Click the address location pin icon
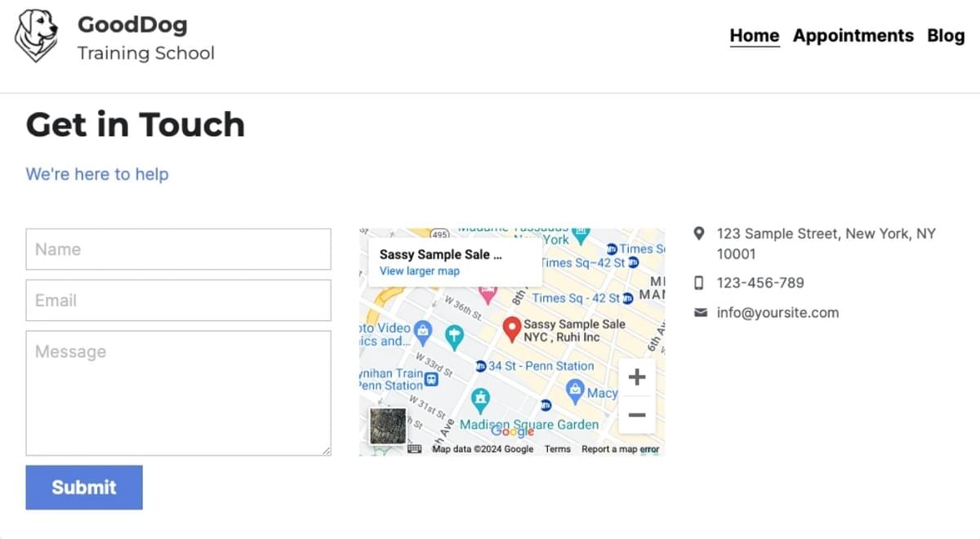980x539 pixels. 699,234
